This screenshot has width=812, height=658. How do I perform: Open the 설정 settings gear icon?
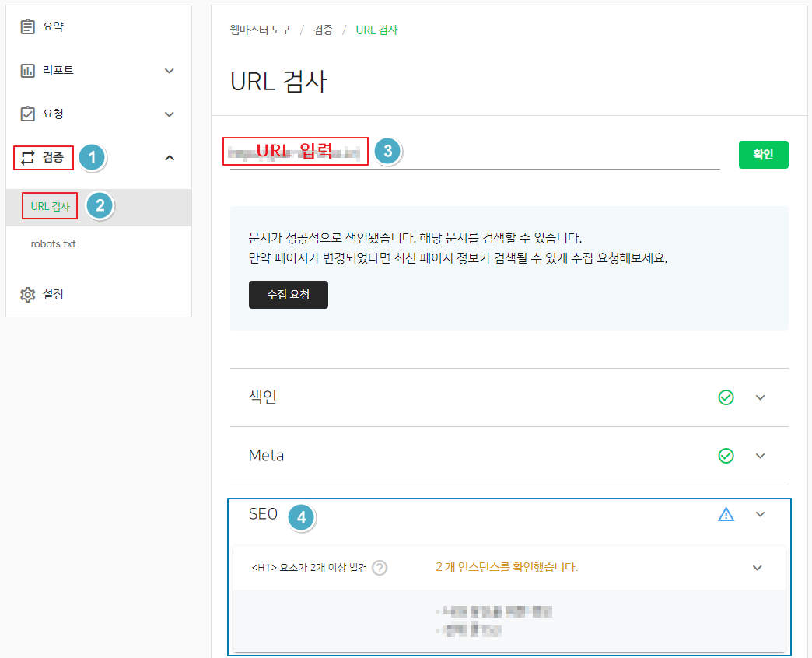(x=28, y=294)
